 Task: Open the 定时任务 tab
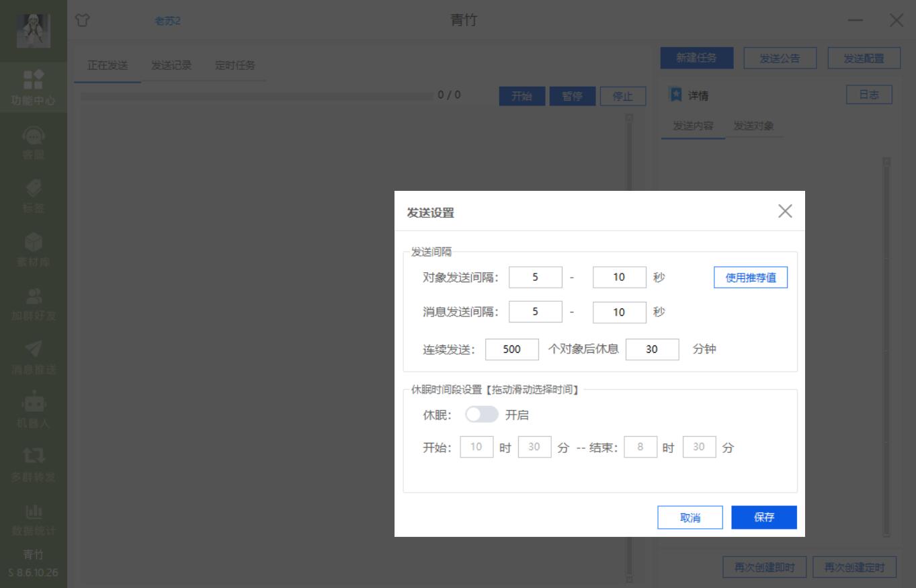click(235, 66)
